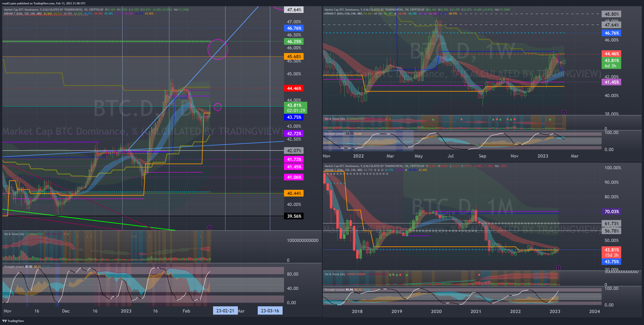644x325 pixels.
Task: Open the TradingView logo at bottom left
Action: tap(13, 321)
